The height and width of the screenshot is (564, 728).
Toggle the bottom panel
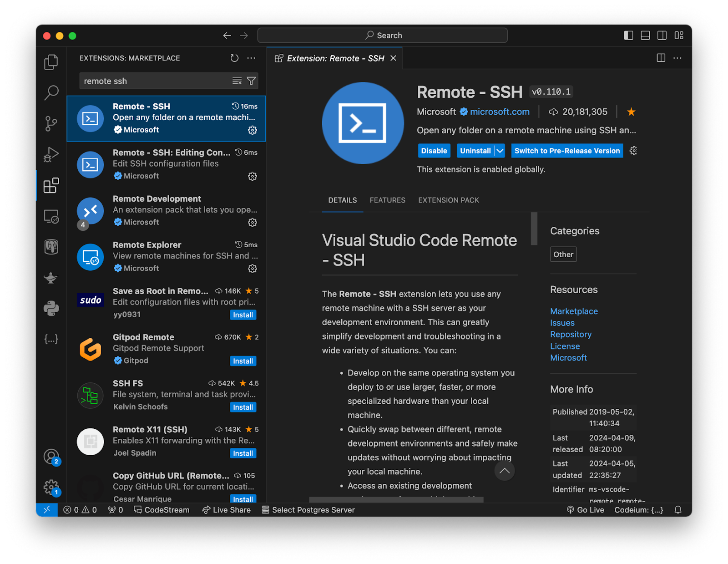coord(645,36)
